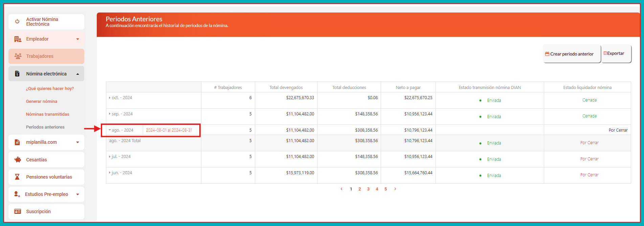The width and height of the screenshot is (644, 226).
Task: Open the Trabajadores menu item
Action: tap(46, 56)
